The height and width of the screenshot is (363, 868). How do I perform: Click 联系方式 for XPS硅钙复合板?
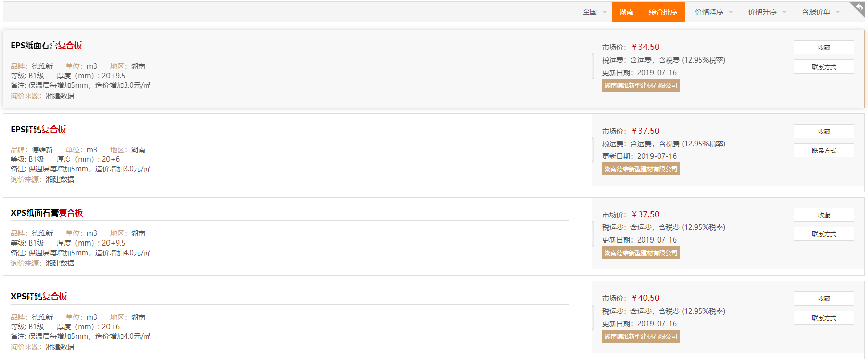click(x=824, y=318)
